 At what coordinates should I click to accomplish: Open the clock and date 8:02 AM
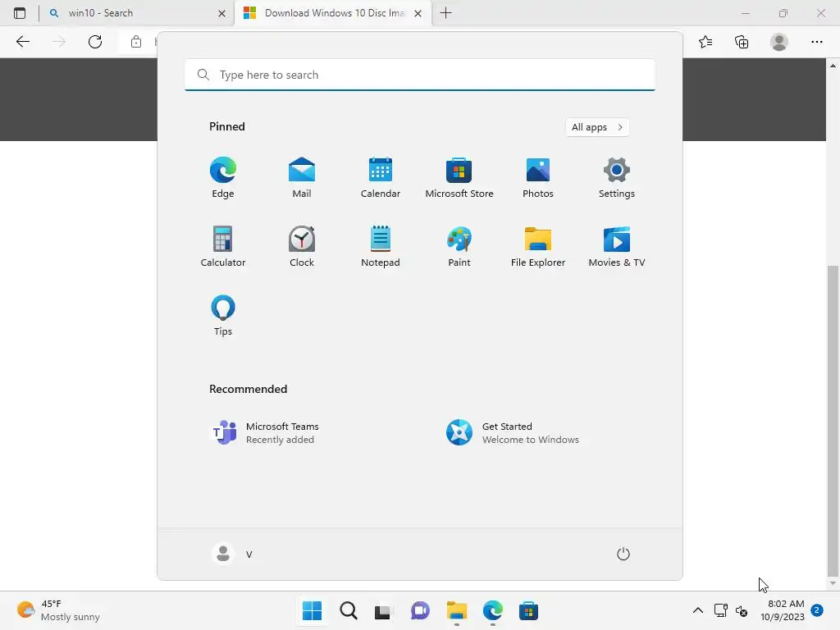tap(782, 610)
